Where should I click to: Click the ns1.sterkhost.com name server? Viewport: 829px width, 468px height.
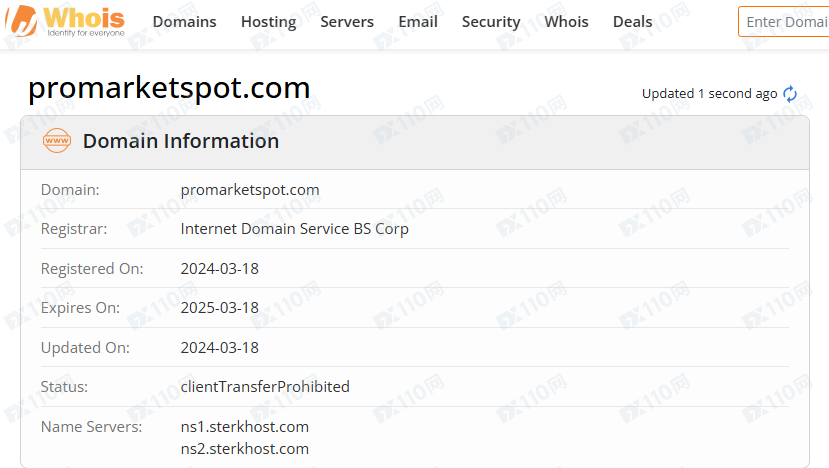245,427
